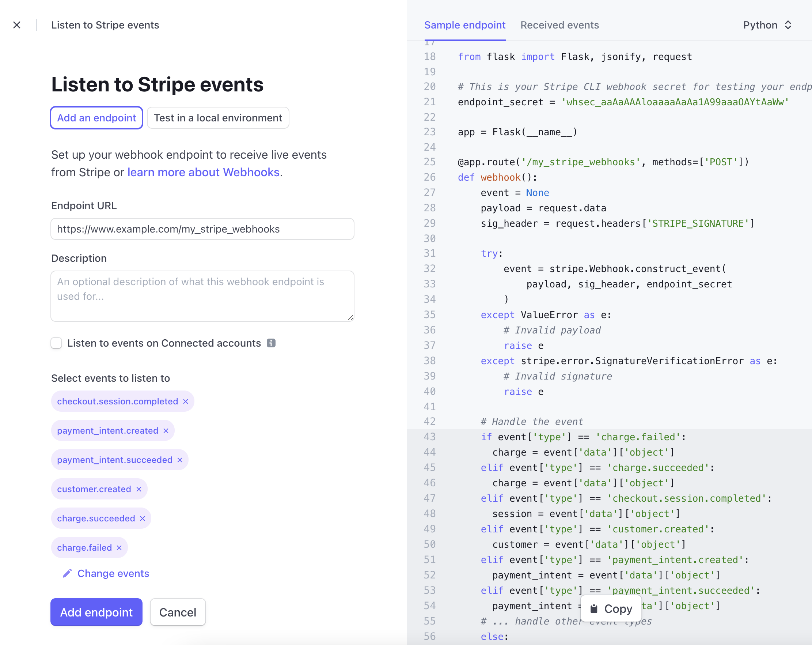The height and width of the screenshot is (645, 812).
Task: Switch to the Received events tab
Action: 559,25
